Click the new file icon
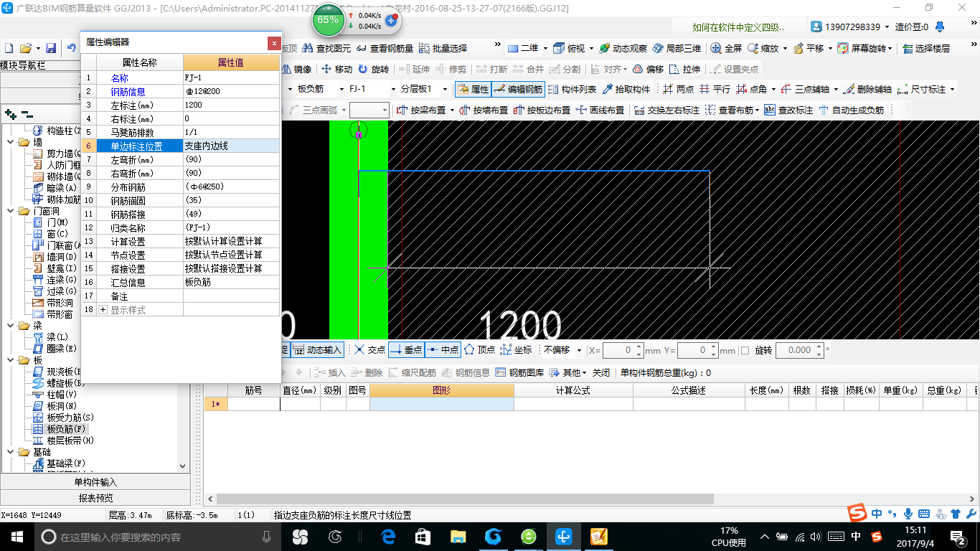The height and width of the screenshot is (551, 980). click(x=9, y=48)
